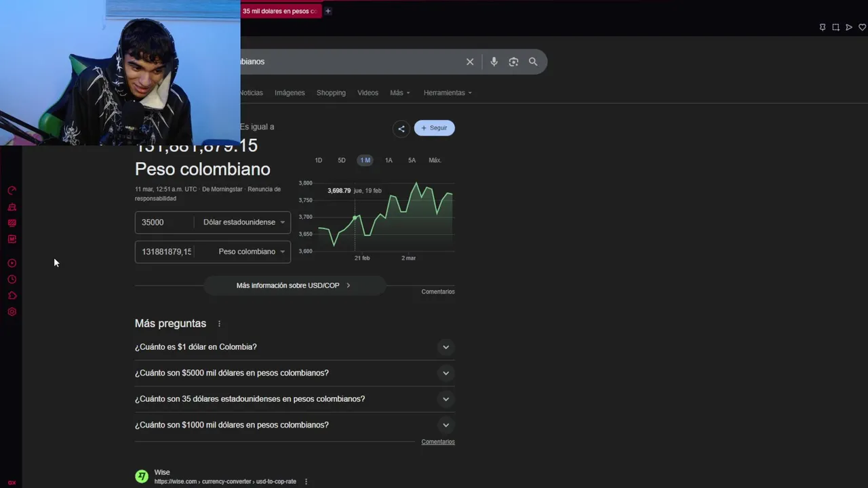This screenshot has height=488, width=868.
Task: Clear the search box with X icon
Action: point(470,62)
